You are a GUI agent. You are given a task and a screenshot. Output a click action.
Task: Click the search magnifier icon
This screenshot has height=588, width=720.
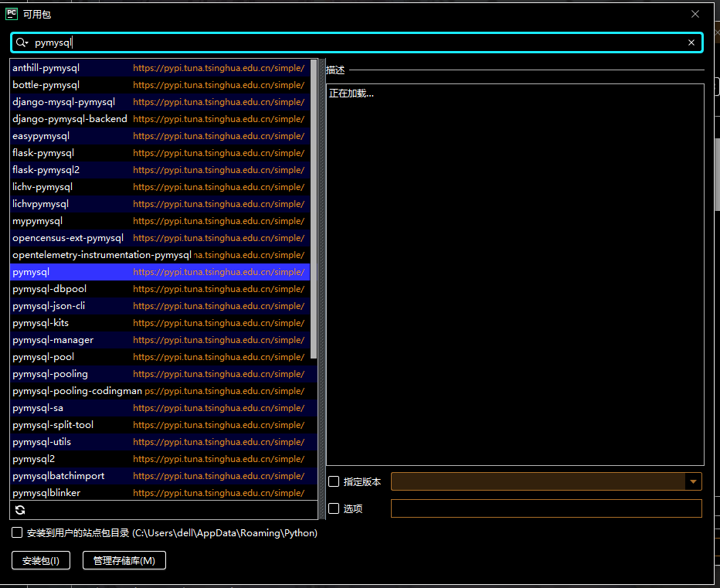21,42
